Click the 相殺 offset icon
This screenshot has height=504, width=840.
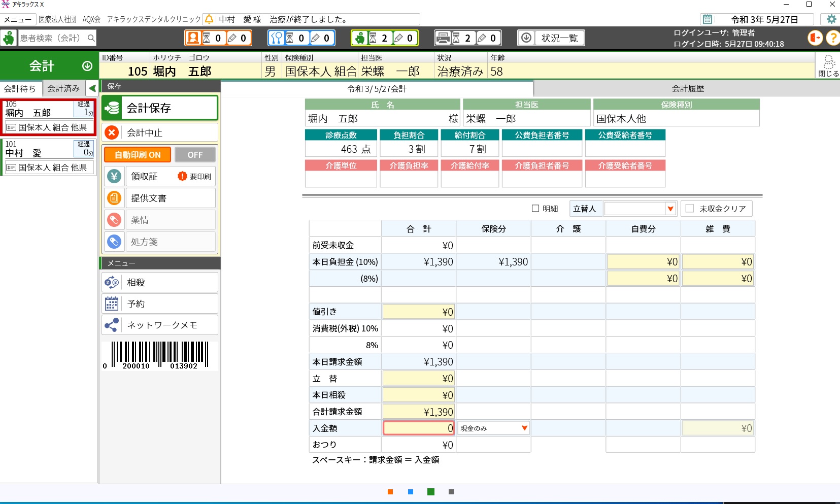click(112, 282)
